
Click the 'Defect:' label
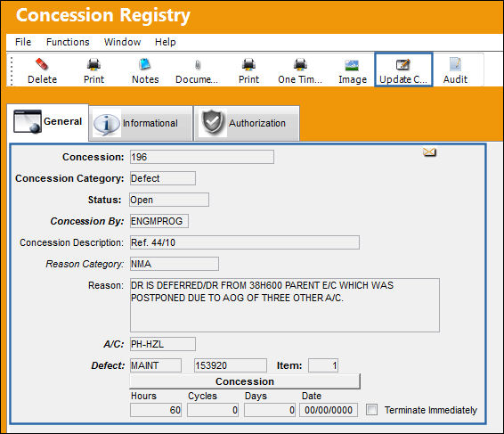pos(108,365)
